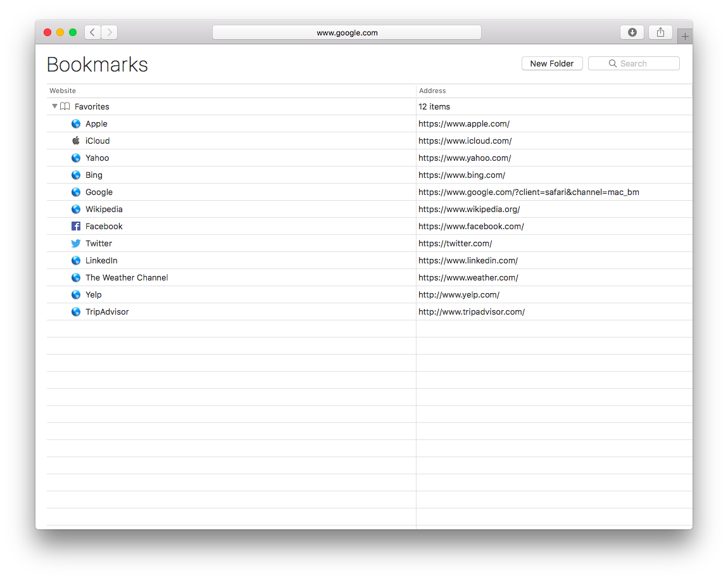The image size is (728, 580).
Task: Click the https://www.linkedin.com/ address
Action: (x=468, y=260)
